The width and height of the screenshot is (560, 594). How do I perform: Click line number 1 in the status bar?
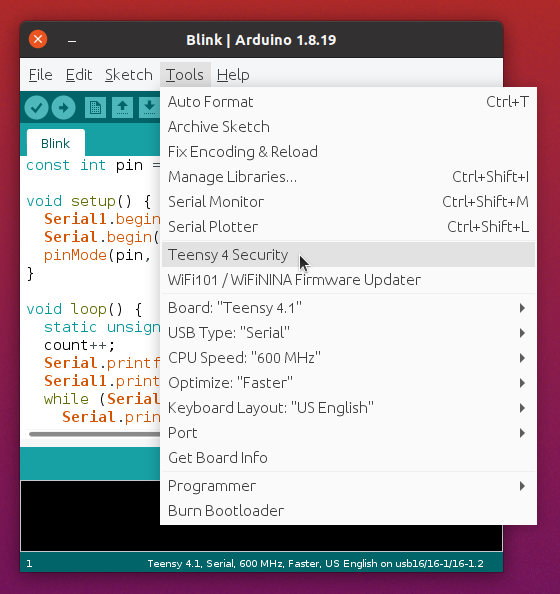(x=29, y=564)
